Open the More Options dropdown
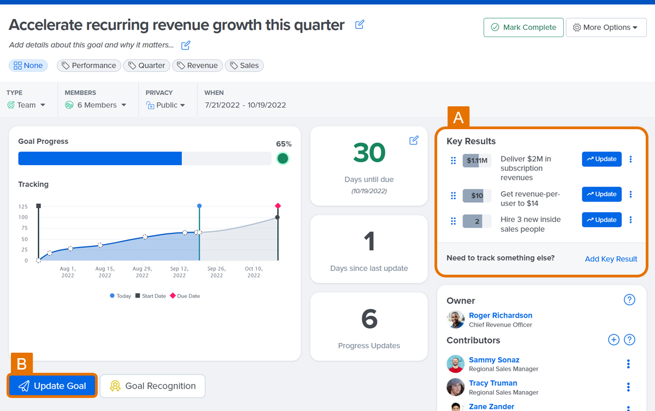Screen dimensions: 655x411 click(x=606, y=27)
